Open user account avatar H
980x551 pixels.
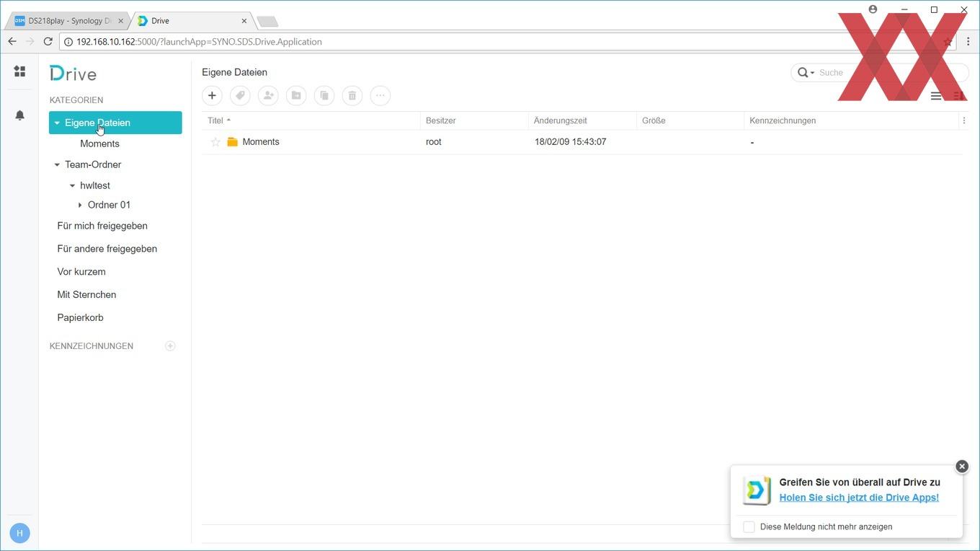tap(19, 533)
